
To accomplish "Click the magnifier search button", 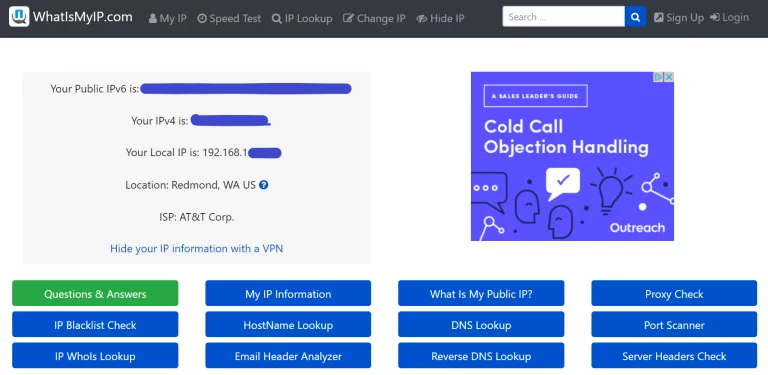I will coord(635,17).
